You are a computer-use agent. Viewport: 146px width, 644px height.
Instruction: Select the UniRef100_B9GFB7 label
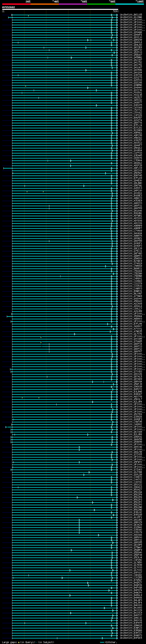(131, 118)
